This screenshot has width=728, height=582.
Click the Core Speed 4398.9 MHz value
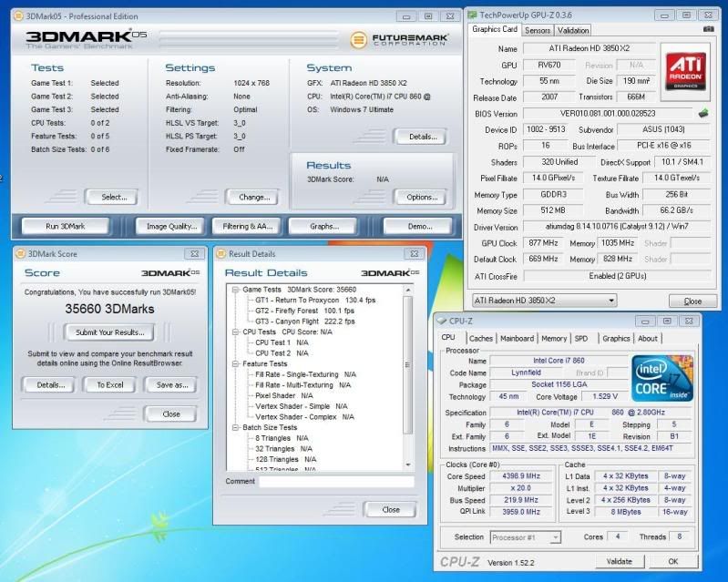click(x=521, y=476)
